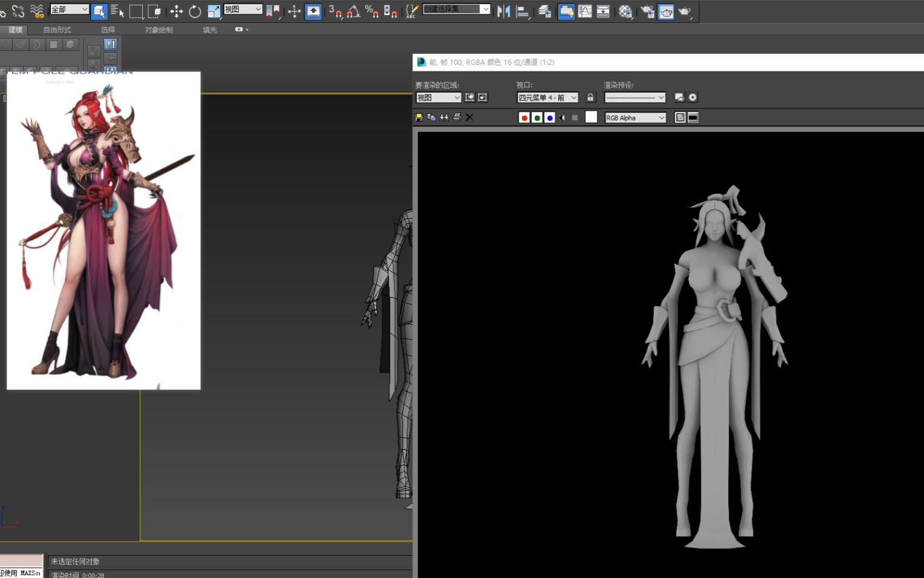The width and height of the screenshot is (924, 578).
Task: Click the Unlink Selection chain icon
Action: (x=18, y=11)
